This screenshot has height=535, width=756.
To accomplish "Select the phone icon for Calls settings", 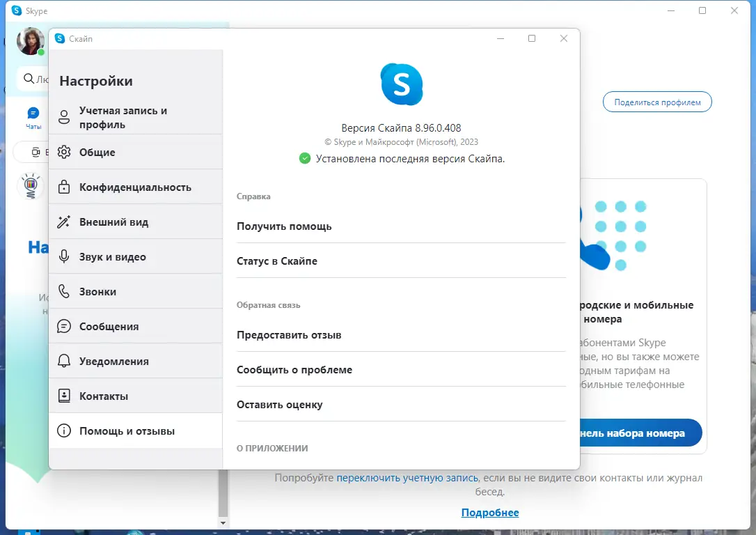I will pyautogui.click(x=64, y=291).
